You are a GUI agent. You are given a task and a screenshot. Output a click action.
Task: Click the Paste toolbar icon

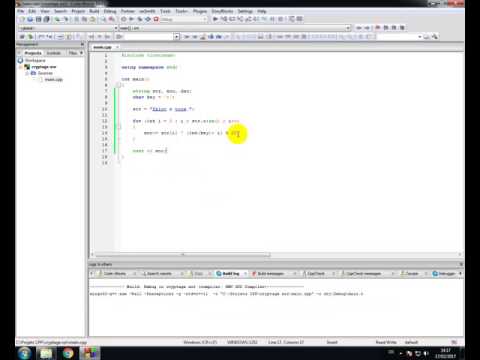[x=93, y=19]
